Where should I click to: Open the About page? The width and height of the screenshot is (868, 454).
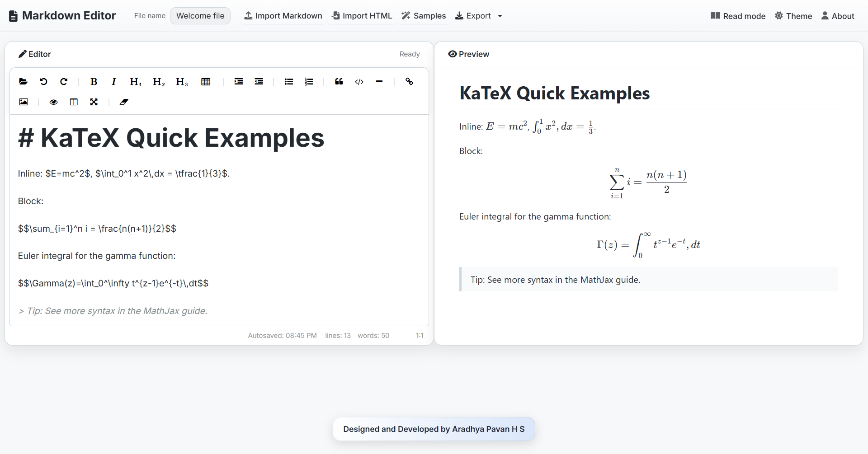[x=838, y=16]
